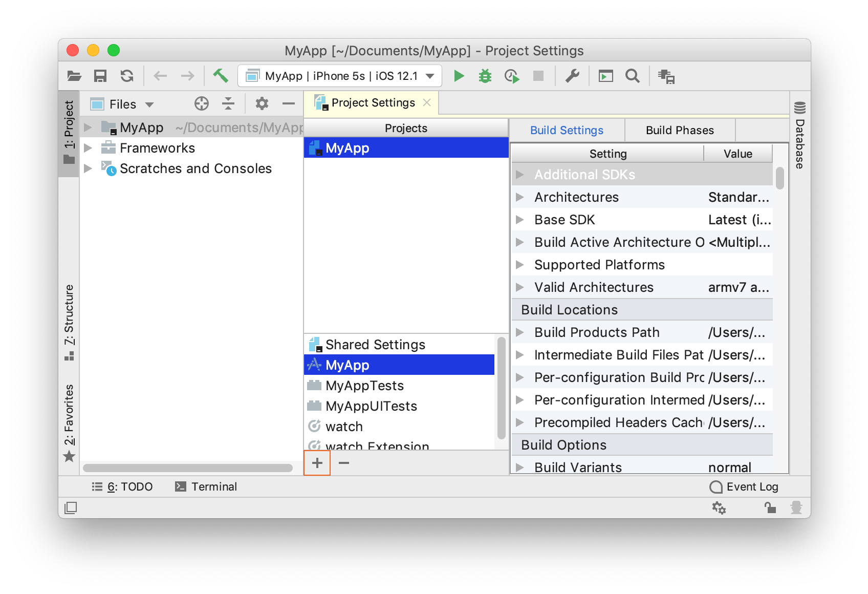
Task: Start debugging with the bug icon
Action: (485, 76)
